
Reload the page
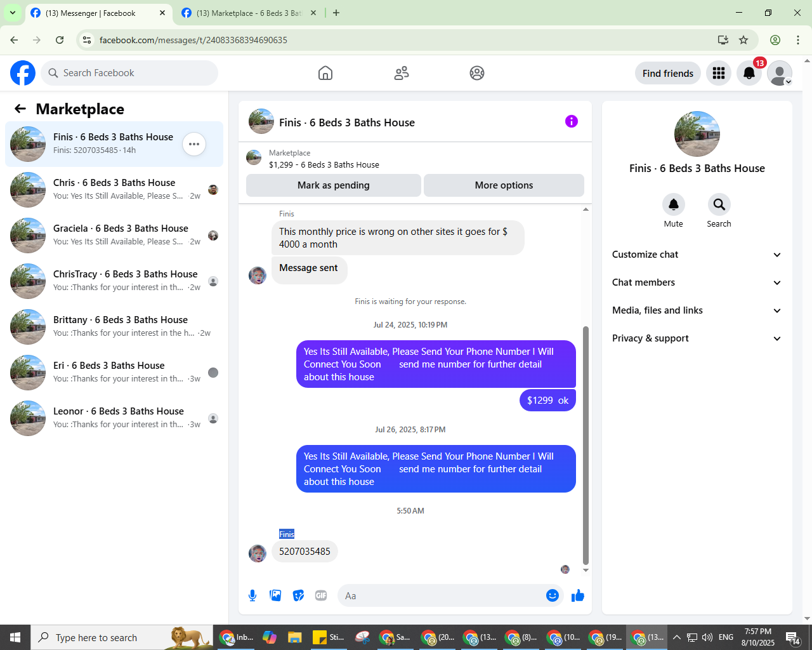coord(60,40)
